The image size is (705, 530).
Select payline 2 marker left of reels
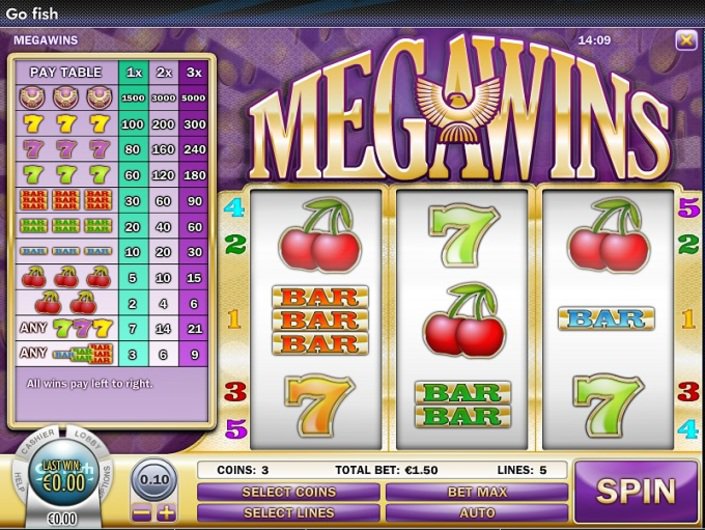pyautogui.click(x=235, y=245)
